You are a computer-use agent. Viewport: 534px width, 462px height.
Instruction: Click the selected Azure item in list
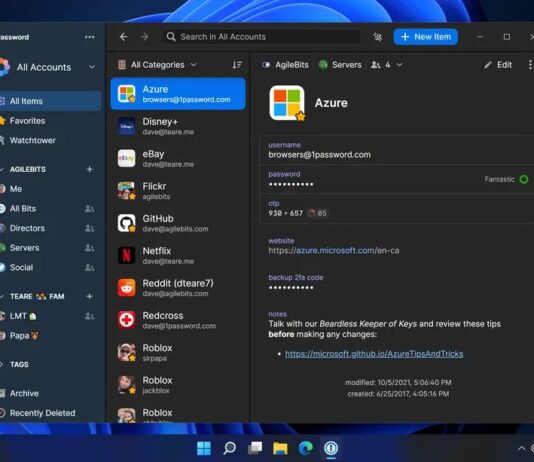click(x=178, y=94)
